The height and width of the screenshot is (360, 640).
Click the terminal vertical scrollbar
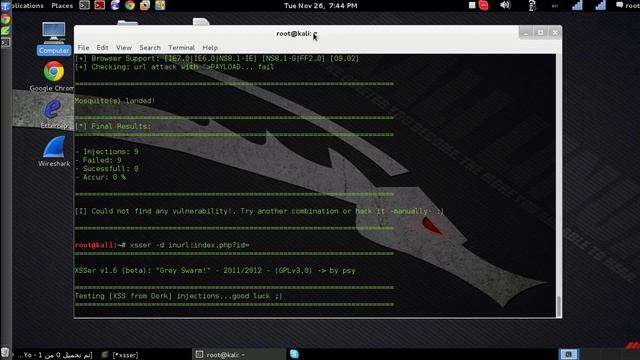click(x=559, y=306)
